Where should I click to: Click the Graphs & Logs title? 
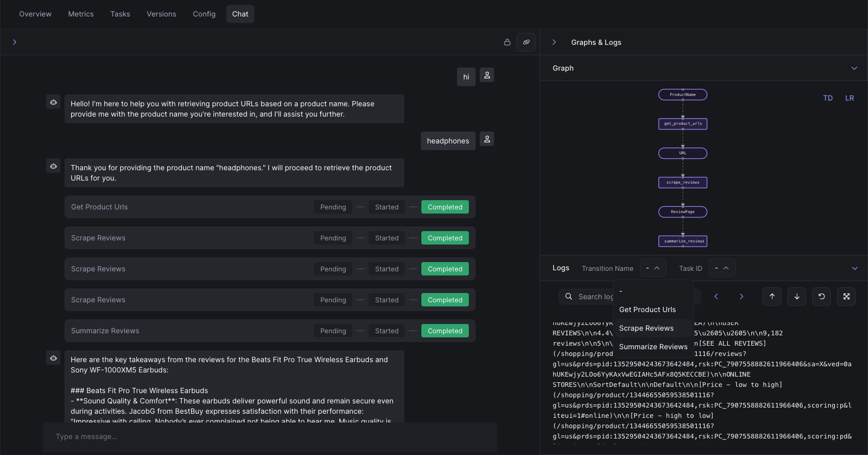point(596,42)
